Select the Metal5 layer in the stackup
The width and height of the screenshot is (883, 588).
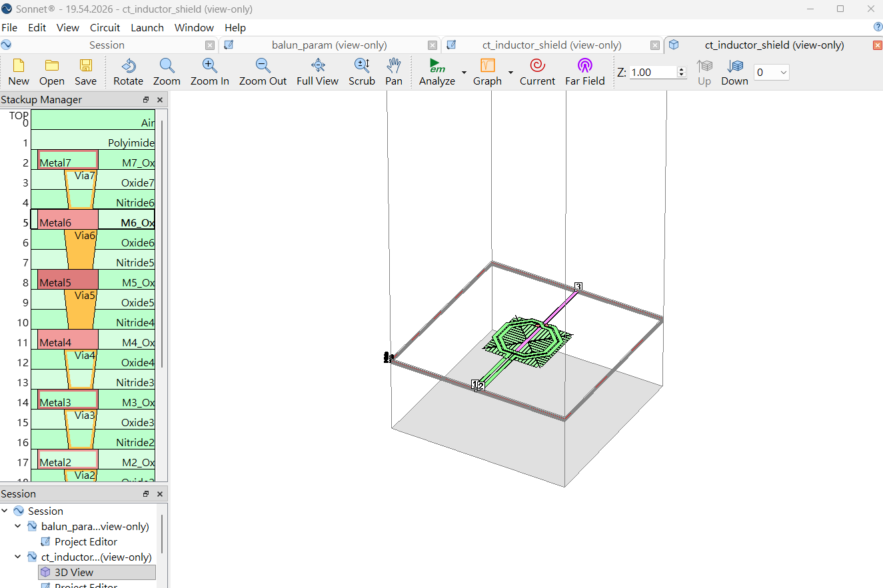pyautogui.click(x=68, y=282)
